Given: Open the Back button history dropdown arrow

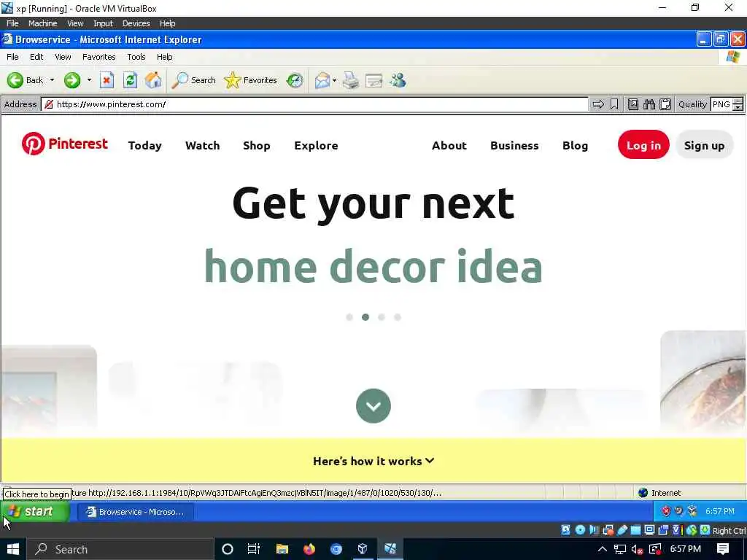Looking at the screenshot, I should click(x=52, y=80).
